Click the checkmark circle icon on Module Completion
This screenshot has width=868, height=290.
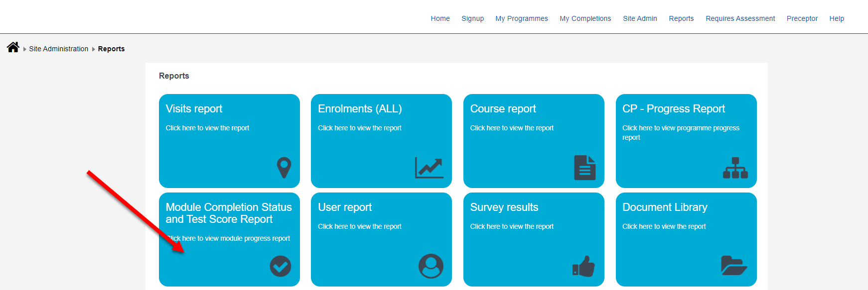tap(281, 266)
